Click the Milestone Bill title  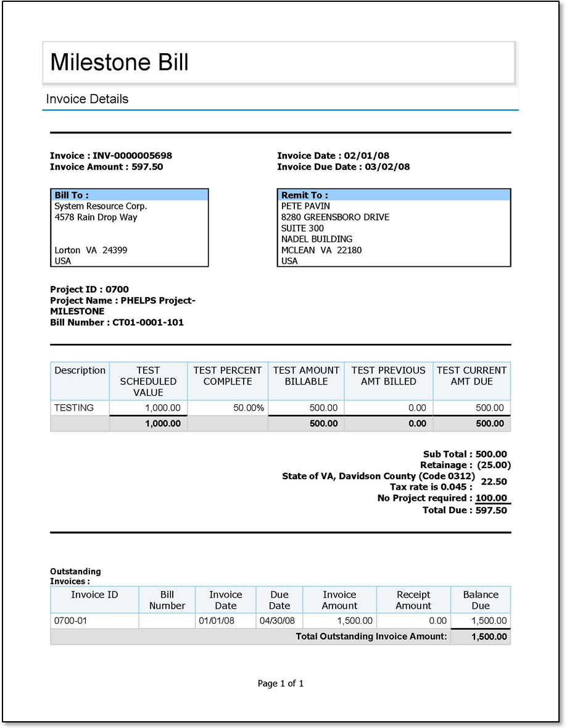pos(119,62)
